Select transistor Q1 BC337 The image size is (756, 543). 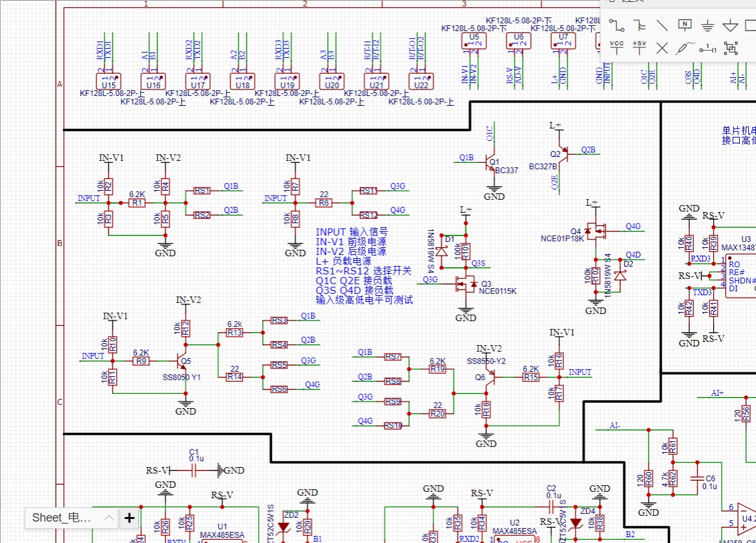(x=491, y=163)
